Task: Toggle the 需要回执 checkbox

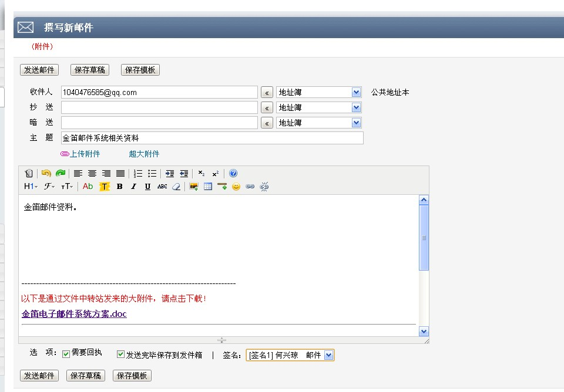Action: 66,354
